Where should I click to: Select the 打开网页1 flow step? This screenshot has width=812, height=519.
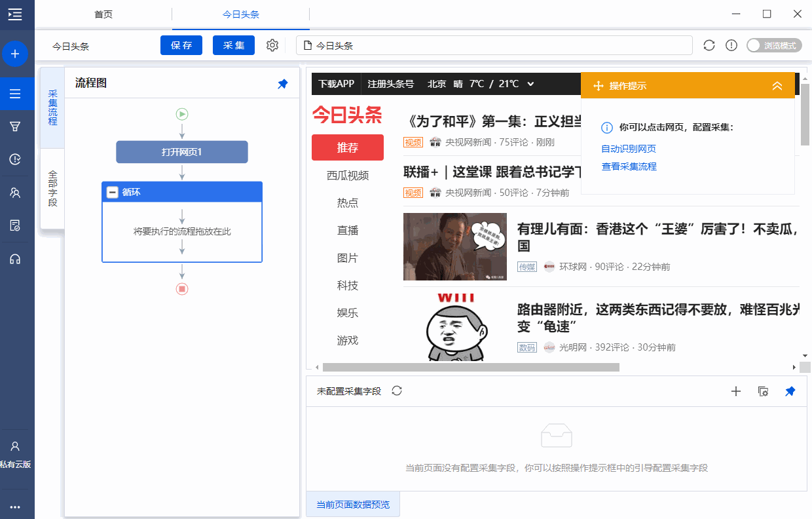[182, 152]
